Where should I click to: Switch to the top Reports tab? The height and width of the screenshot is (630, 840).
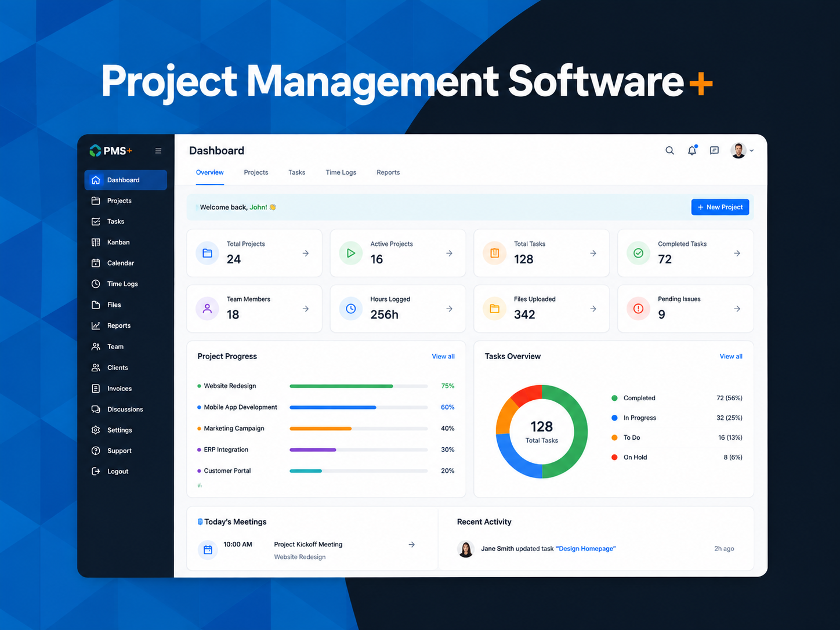pyautogui.click(x=388, y=172)
